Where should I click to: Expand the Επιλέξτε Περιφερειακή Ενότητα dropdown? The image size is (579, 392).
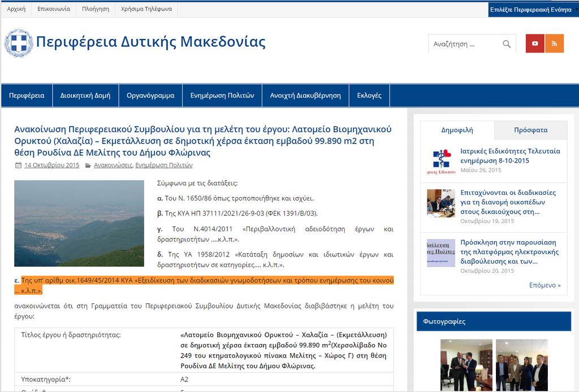click(x=533, y=10)
